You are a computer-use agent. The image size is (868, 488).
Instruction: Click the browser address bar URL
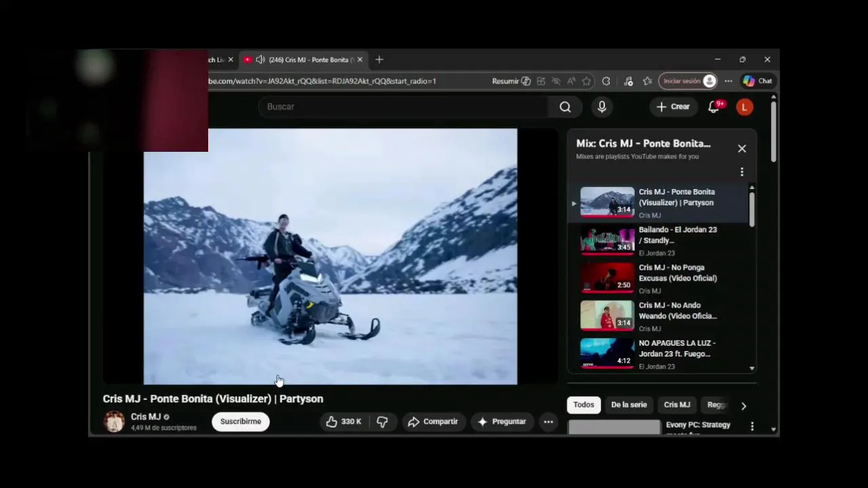tap(322, 81)
